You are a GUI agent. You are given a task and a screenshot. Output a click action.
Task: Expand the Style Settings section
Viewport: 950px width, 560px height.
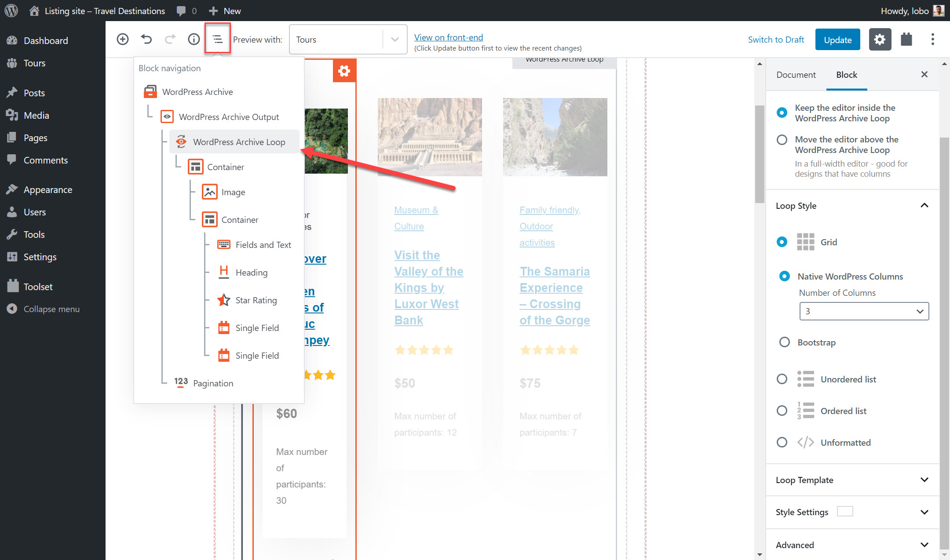(852, 512)
